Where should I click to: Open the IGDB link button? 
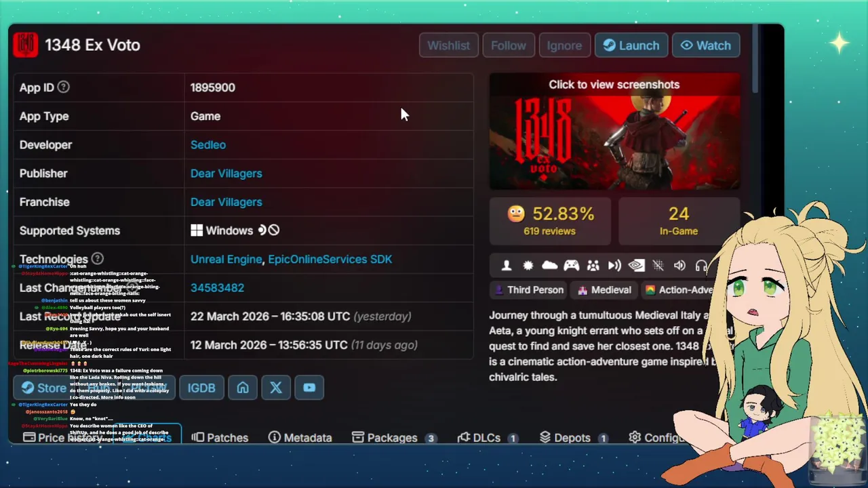[x=201, y=388]
